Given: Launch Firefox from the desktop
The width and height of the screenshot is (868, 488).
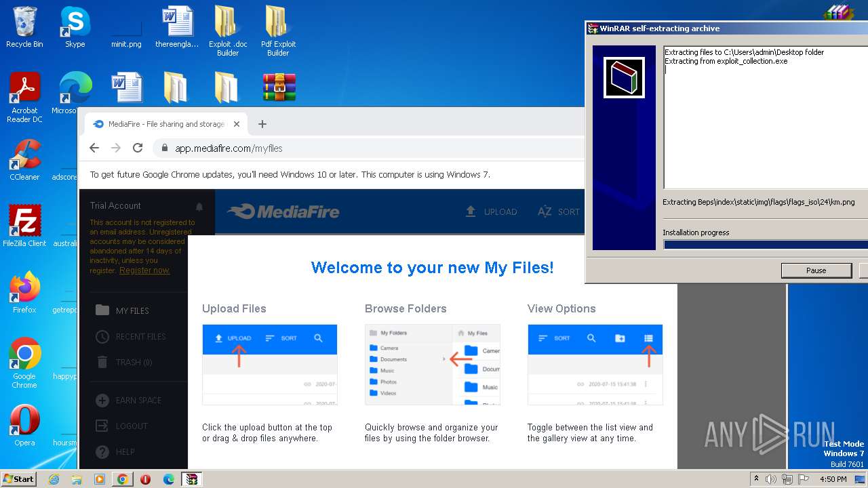Looking at the screenshot, I should click(24, 293).
